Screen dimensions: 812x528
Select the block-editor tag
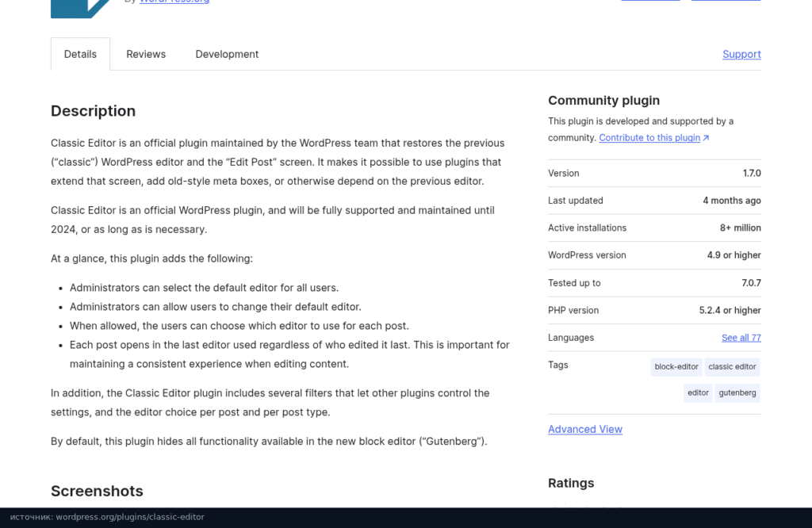[676, 366]
